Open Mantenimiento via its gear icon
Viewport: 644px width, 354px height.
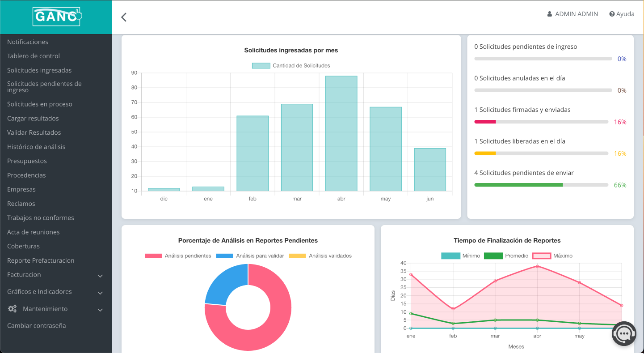12,308
